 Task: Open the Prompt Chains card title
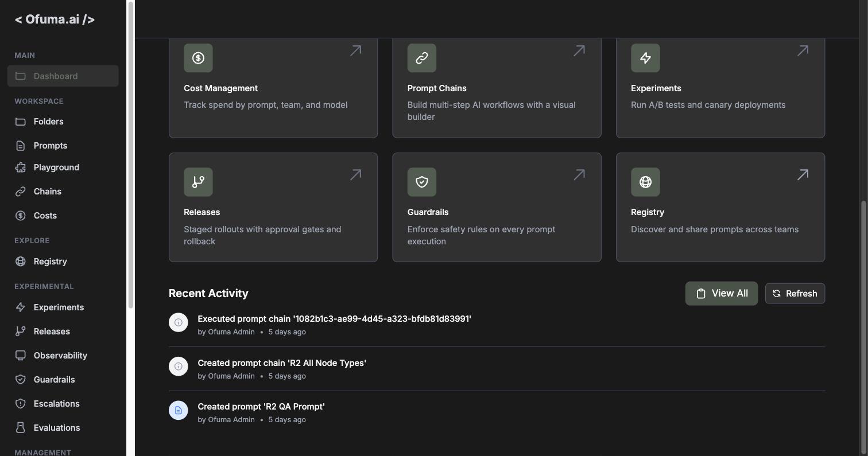(x=437, y=88)
